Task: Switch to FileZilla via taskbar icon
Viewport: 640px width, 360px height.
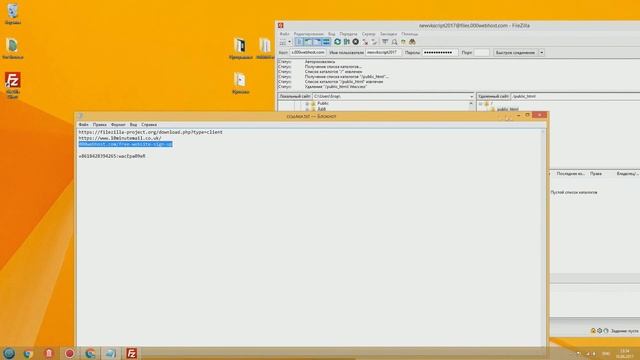Action: tap(131, 353)
